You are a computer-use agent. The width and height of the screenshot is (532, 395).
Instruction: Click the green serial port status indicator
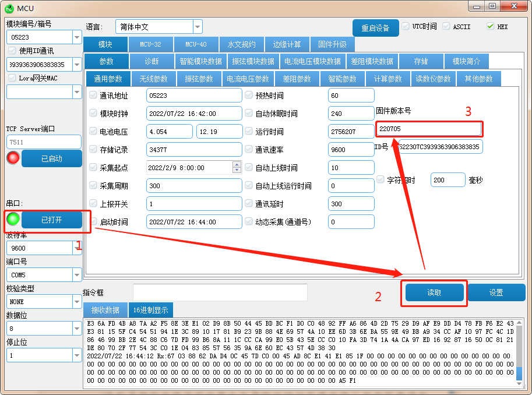coord(13,220)
